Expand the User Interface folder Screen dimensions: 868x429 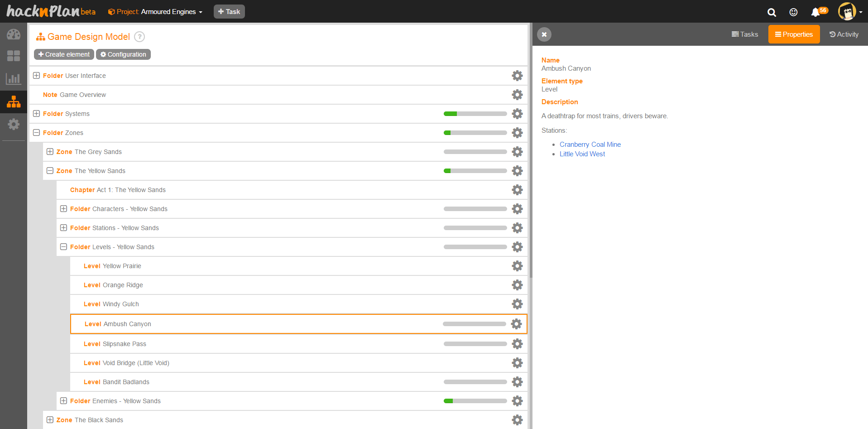(x=37, y=76)
